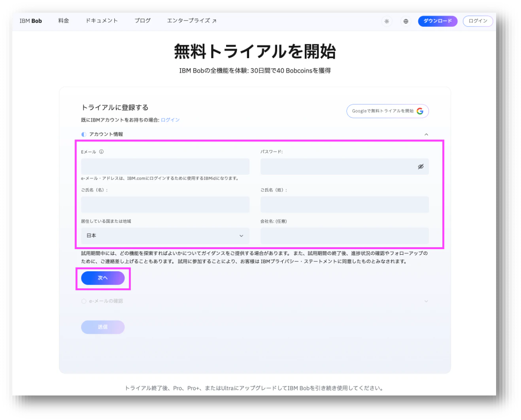Click the エンタープライズ external arrow icon
Image resolution: width=521 pixels, height=420 pixels.
click(x=214, y=21)
